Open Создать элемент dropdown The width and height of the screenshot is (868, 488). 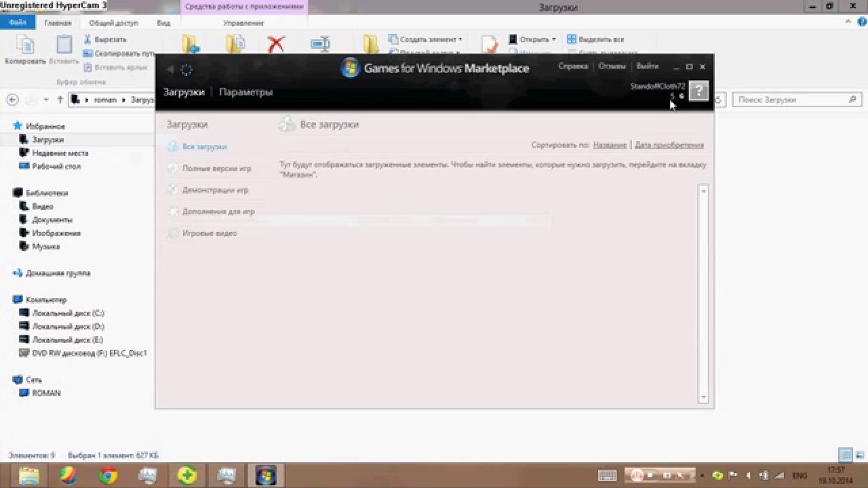coord(425,39)
